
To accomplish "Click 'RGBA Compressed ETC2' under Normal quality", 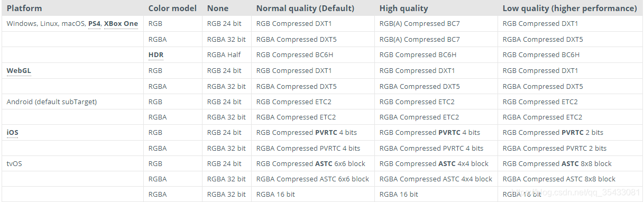I will [x=296, y=117].
